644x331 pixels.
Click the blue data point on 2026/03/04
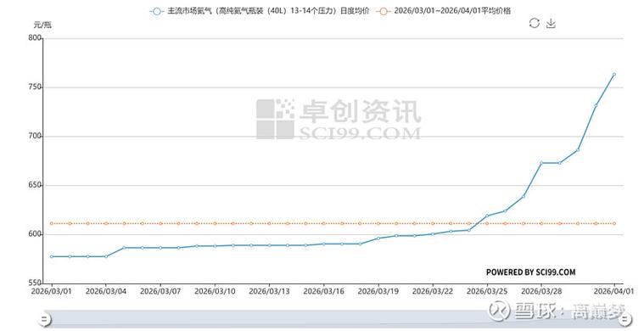coord(106,256)
